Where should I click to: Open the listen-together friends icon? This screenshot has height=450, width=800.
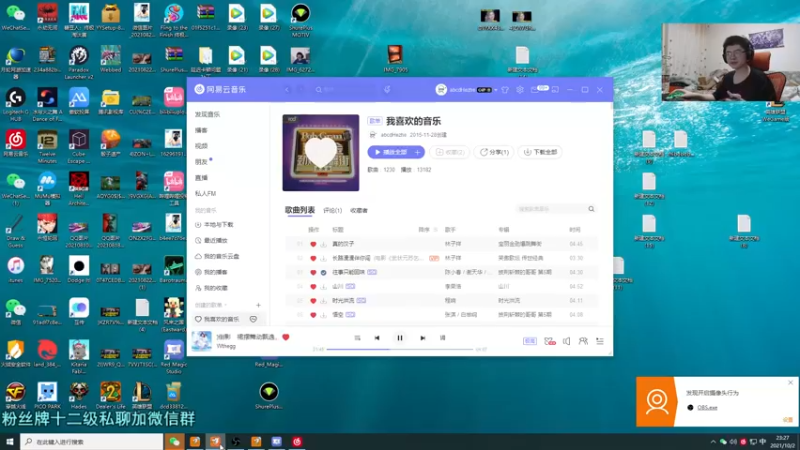click(583, 341)
